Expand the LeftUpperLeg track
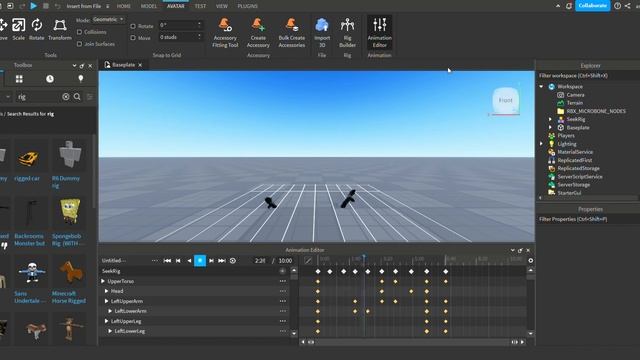640x360 pixels. (107, 321)
